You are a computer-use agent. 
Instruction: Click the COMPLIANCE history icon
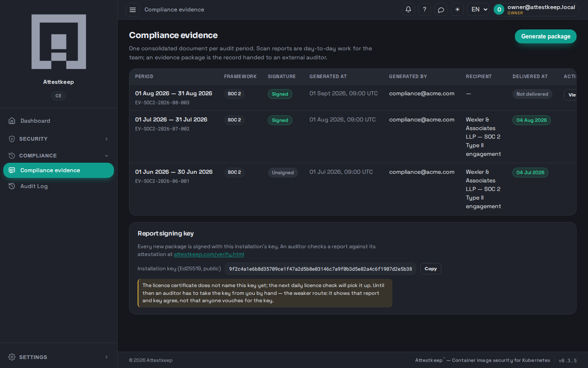(x=12, y=156)
